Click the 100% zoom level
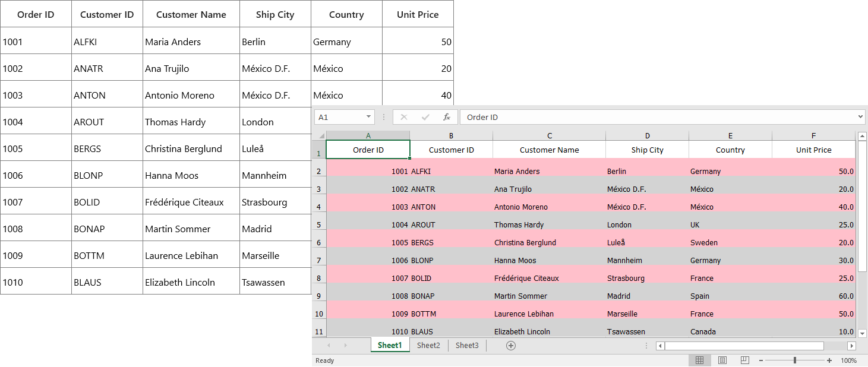This screenshot has height=367, width=868. click(849, 360)
